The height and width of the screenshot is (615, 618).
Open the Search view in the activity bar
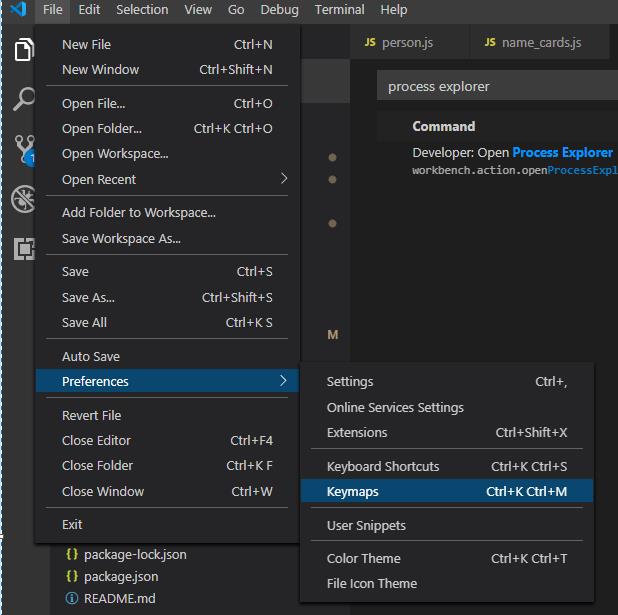tap(24, 99)
